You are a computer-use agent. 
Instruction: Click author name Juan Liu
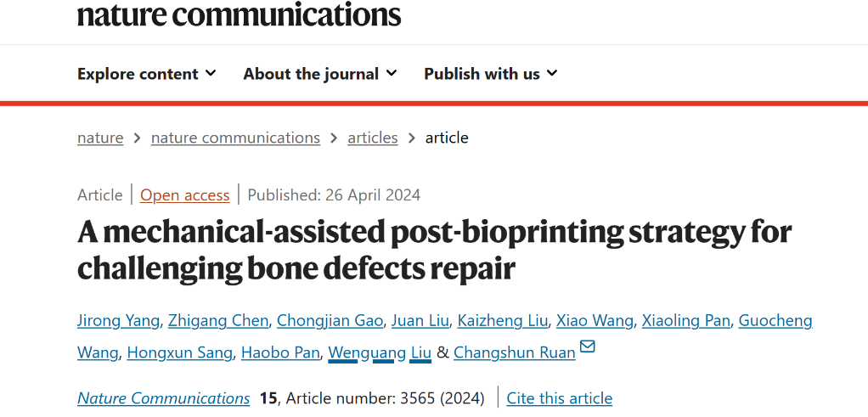point(420,320)
